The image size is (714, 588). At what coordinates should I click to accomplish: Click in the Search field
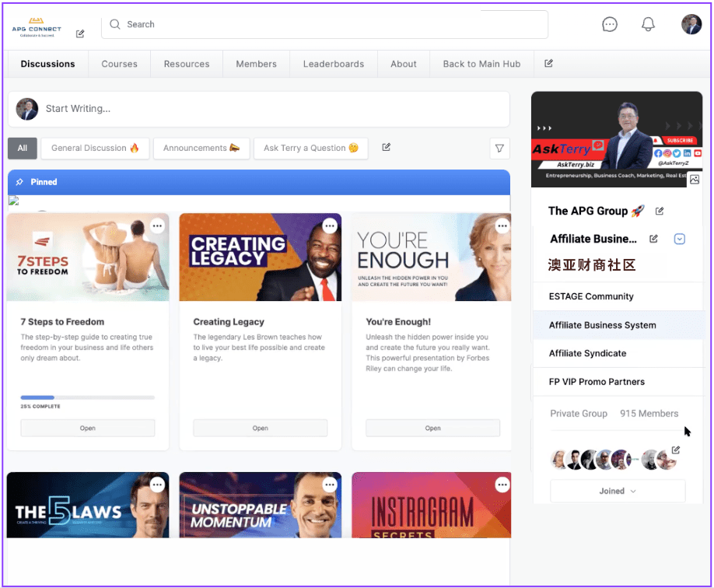(324, 25)
